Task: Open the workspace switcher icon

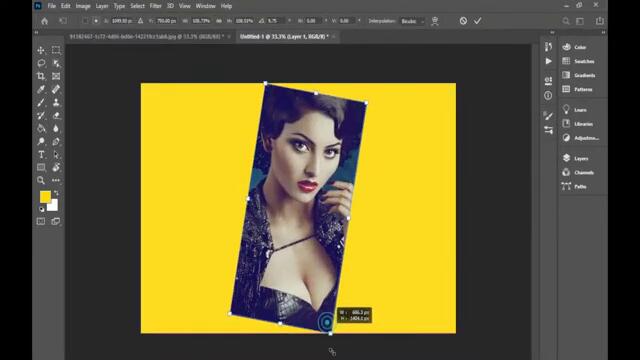Action: [580, 21]
